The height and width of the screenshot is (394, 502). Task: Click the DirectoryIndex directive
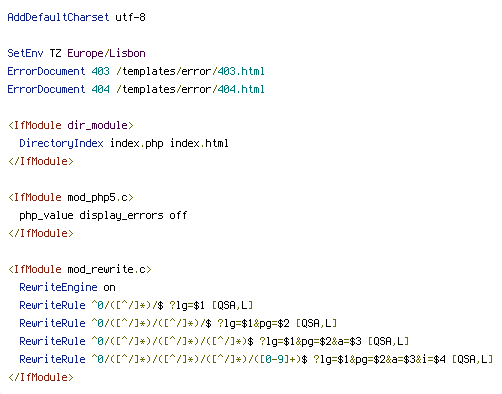coord(61,143)
